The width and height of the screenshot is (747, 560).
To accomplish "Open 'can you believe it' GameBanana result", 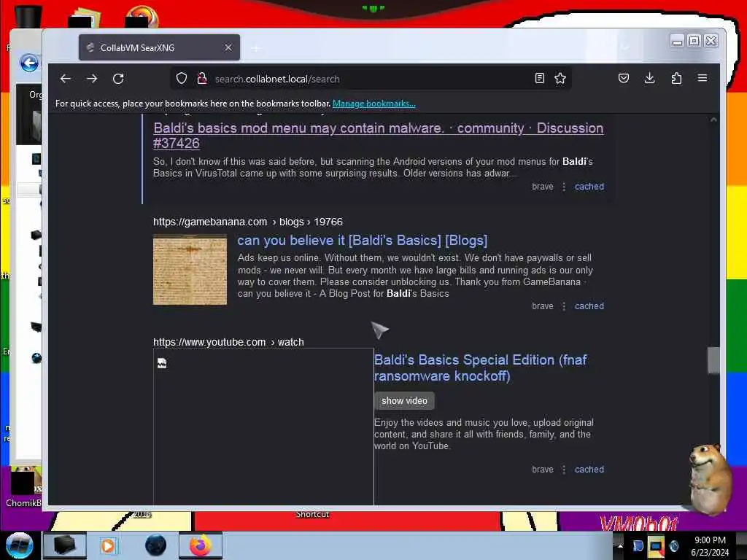I will click(x=362, y=241).
